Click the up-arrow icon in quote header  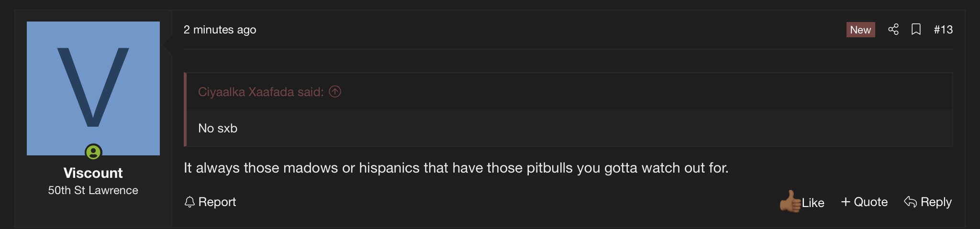pyautogui.click(x=335, y=92)
